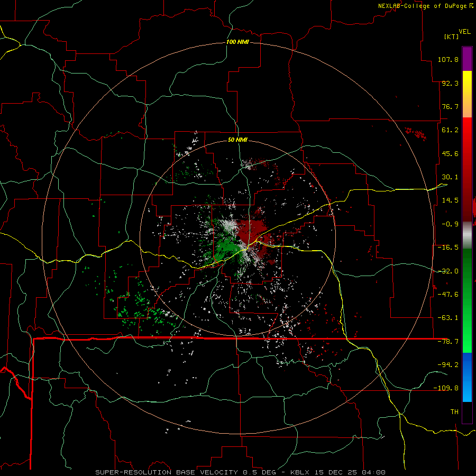Click the Super-Resolution Base Velocity caption text
The height and width of the screenshot is (476, 476).
click(x=241, y=472)
